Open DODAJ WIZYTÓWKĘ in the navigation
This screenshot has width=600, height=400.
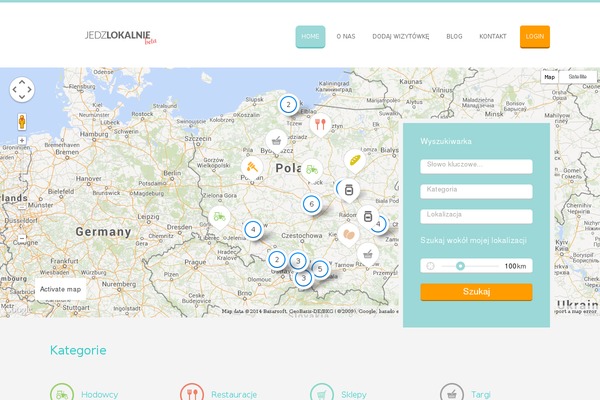tap(401, 36)
